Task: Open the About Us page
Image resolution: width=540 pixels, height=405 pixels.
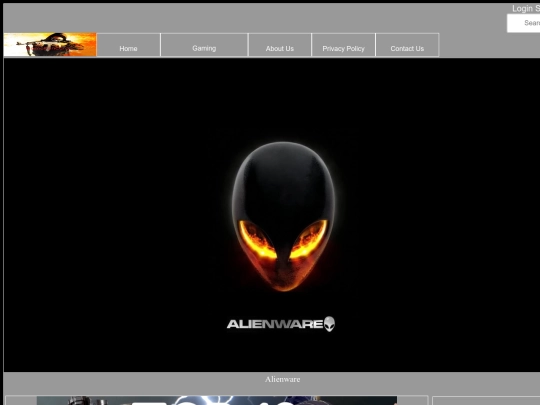Action: click(x=280, y=45)
